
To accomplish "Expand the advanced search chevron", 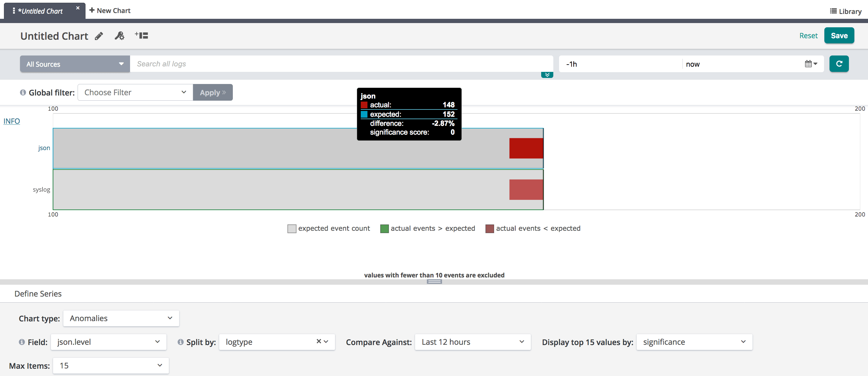I will pos(547,75).
